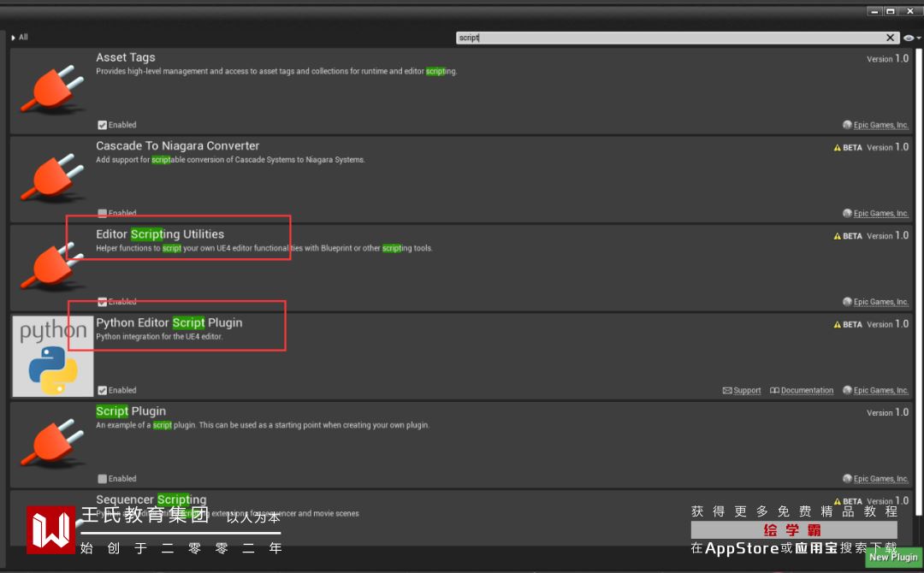Toggle Enabled checkbox for Asset Tags
This screenshot has width=924, height=573.
click(102, 125)
